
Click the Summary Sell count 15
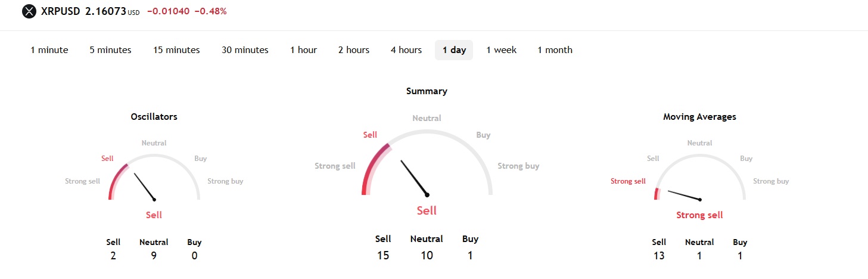click(x=383, y=255)
